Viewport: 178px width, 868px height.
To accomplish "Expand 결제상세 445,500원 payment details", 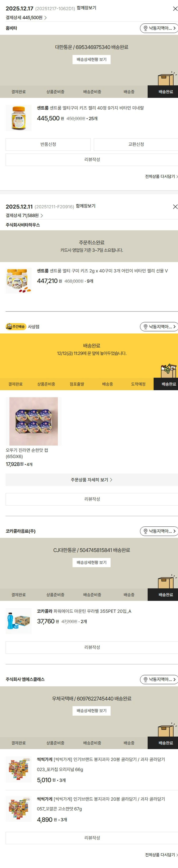I will [x=26, y=18].
